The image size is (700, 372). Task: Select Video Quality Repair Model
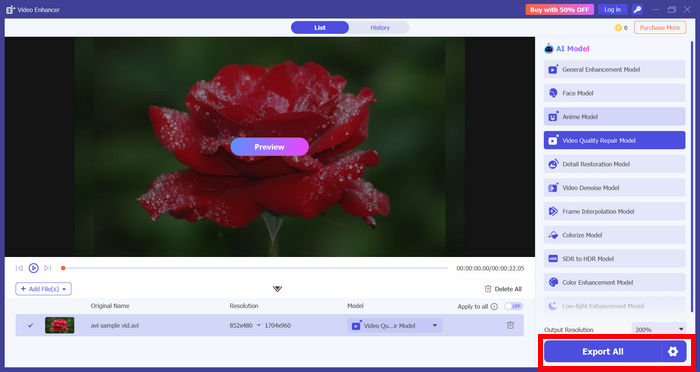click(x=614, y=140)
